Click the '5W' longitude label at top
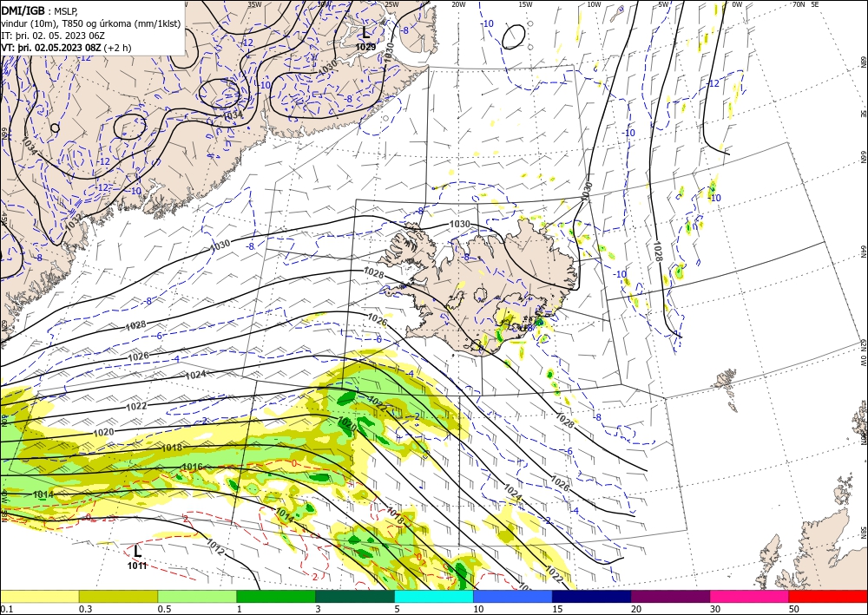The height and width of the screenshot is (615, 868). [662, 4]
